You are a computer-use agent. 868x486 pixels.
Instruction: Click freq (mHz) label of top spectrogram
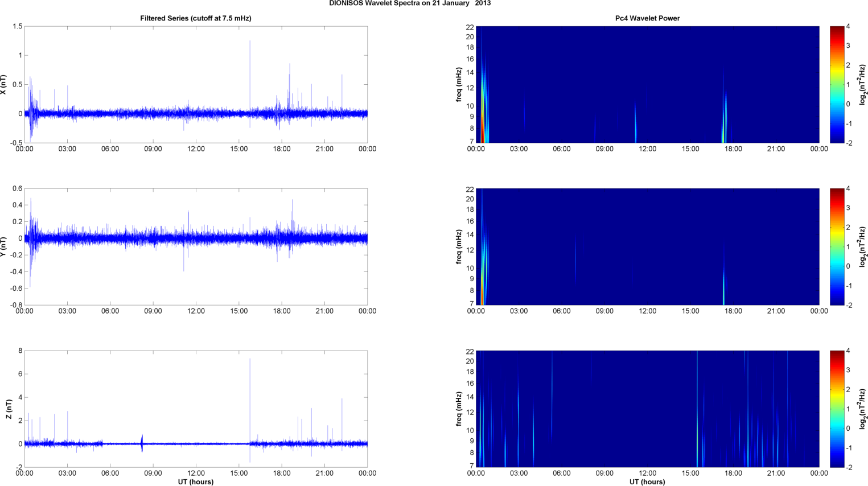click(458, 84)
